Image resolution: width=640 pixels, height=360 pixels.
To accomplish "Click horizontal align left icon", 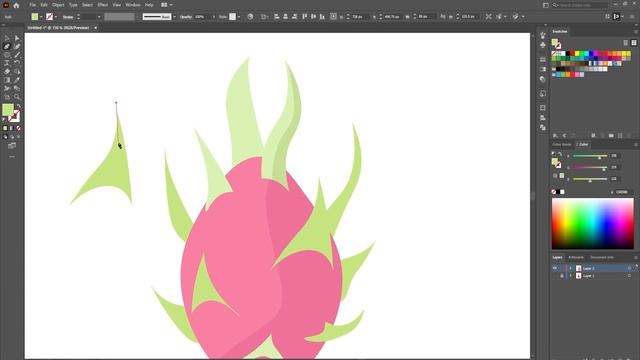I will point(277,17).
